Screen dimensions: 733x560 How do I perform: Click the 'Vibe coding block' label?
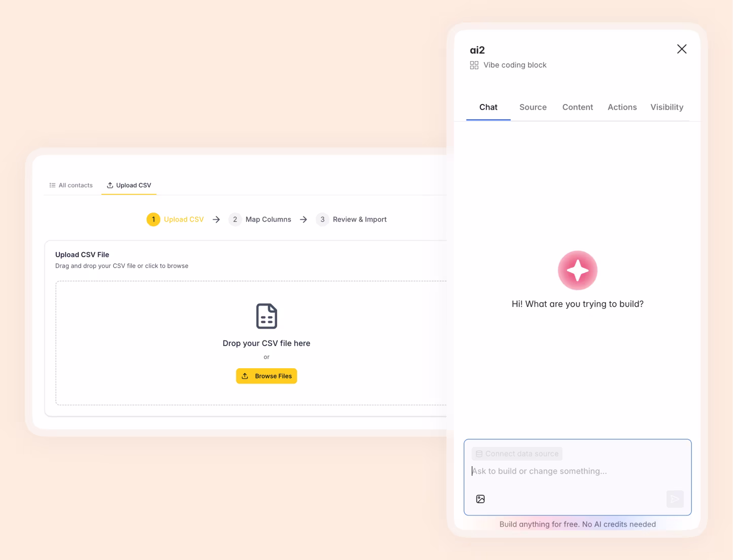(x=515, y=65)
